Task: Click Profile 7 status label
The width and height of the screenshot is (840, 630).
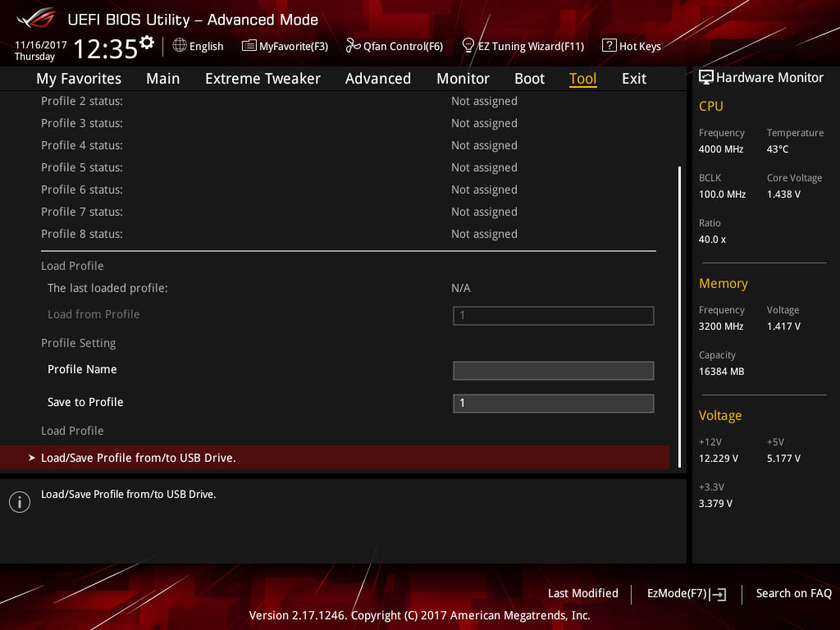Action: (x=82, y=212)
